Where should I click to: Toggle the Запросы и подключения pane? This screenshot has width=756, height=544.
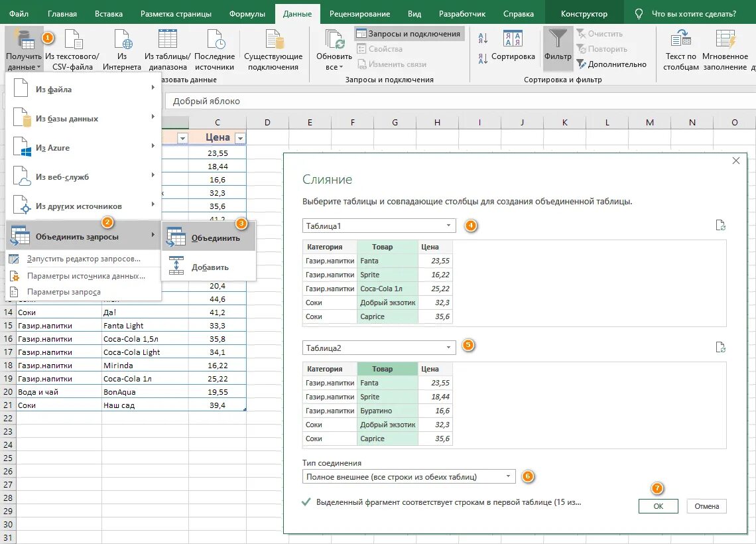409,34
